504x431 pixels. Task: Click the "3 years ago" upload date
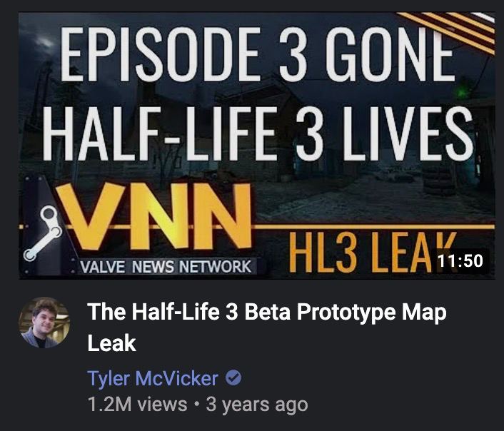(257, 405)
